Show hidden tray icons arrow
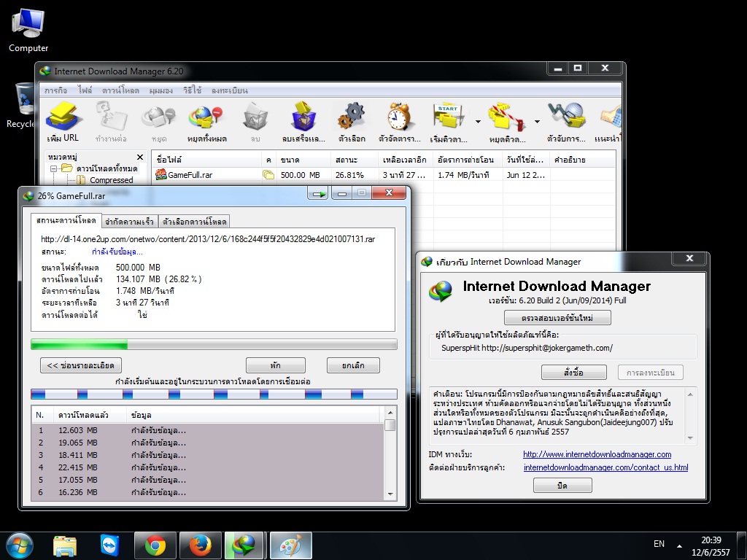This screenshot has height=560, width=747. click(x=679, y=545)
